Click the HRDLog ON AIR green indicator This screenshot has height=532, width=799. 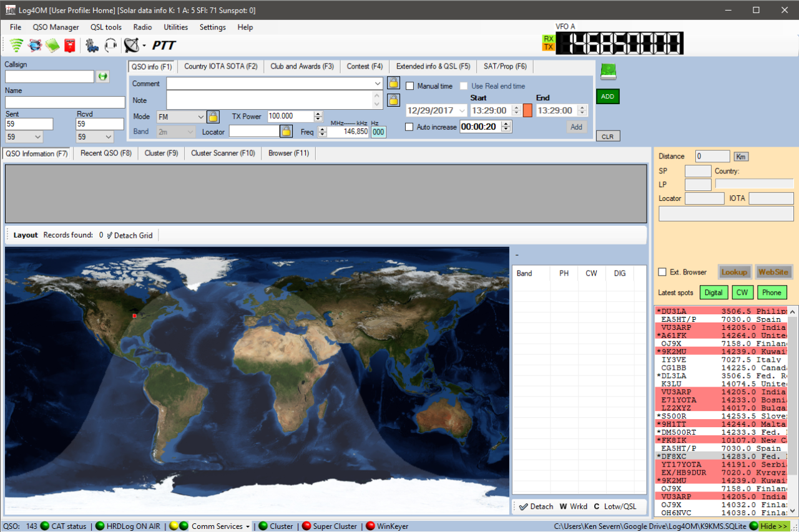100,526
